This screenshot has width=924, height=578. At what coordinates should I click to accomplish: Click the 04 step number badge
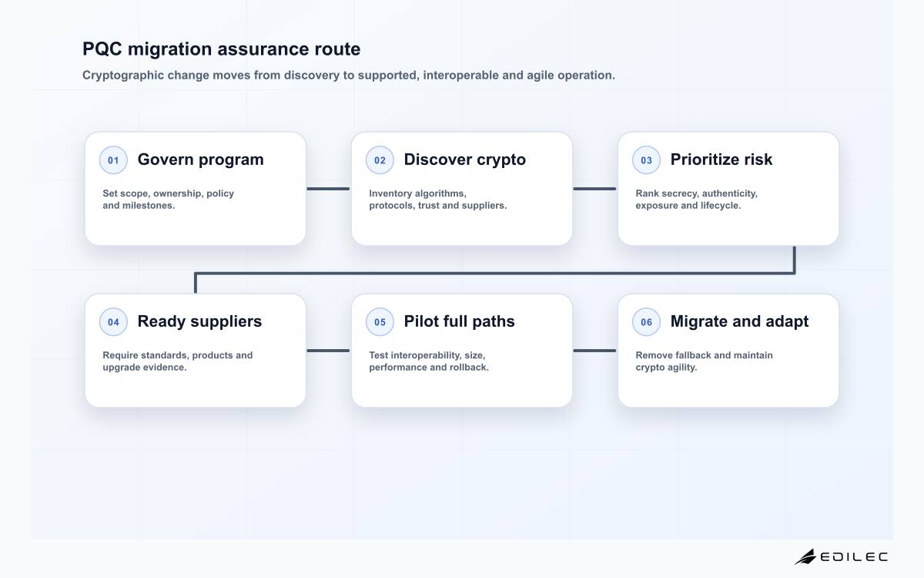point(113,322)
